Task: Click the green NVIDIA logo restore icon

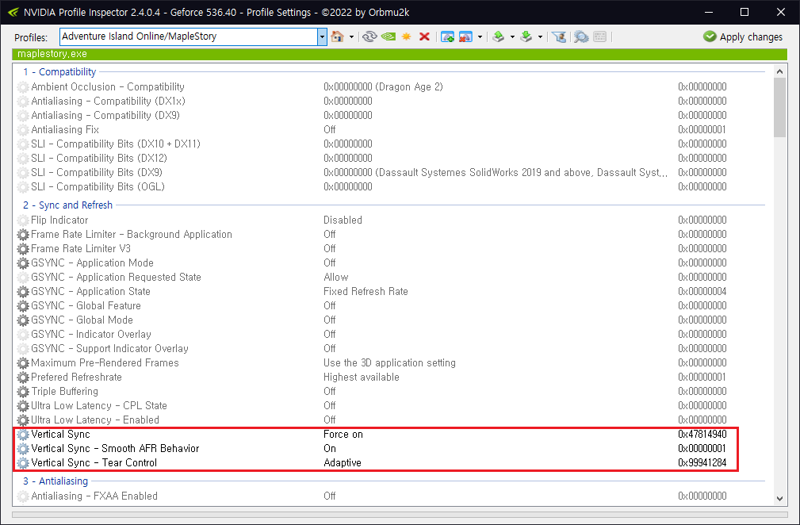Action: tap(388, 37)
